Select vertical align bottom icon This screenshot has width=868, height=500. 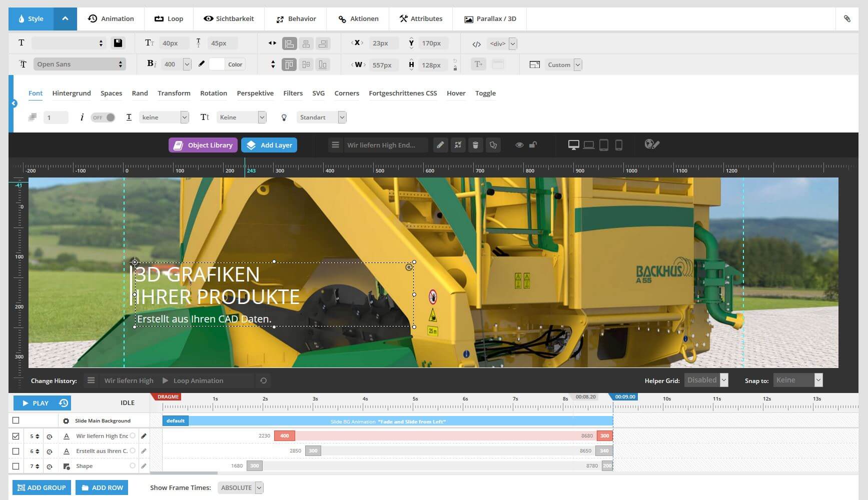[x=323, y=64]
